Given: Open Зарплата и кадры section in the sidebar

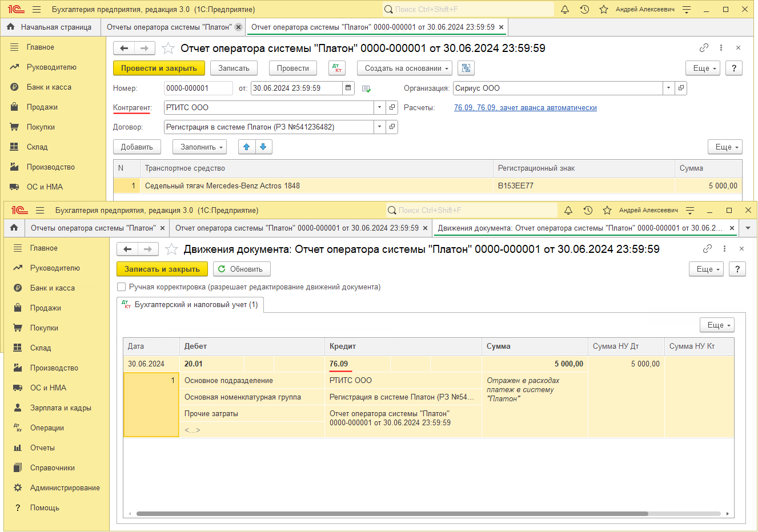Looking at the screenshot, I should click(x=61, y=408).
